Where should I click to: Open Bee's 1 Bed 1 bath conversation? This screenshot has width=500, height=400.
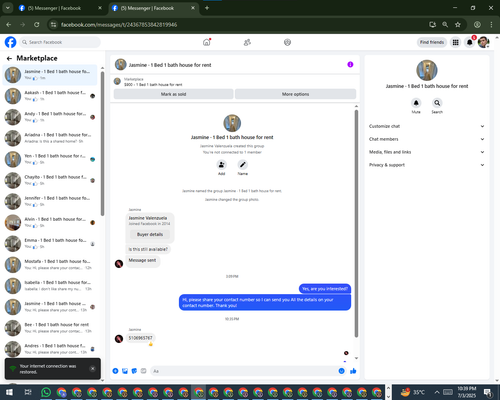point(50,328)
